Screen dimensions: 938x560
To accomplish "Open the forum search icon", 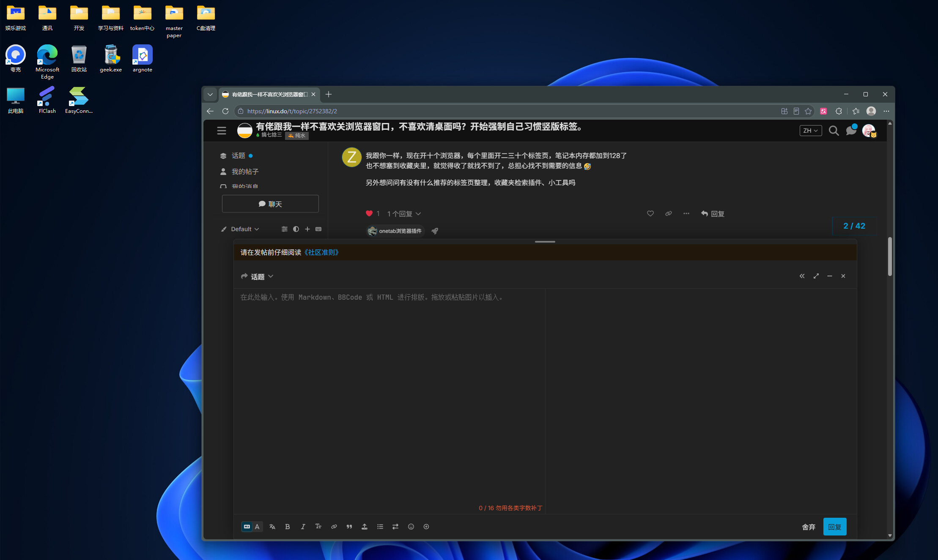I will 834,131.
